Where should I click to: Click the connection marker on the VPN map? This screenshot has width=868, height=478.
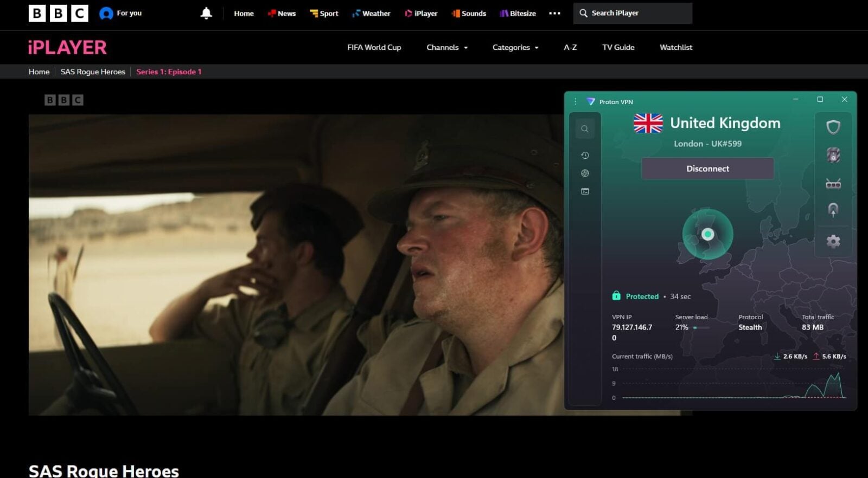coord(707,234)
